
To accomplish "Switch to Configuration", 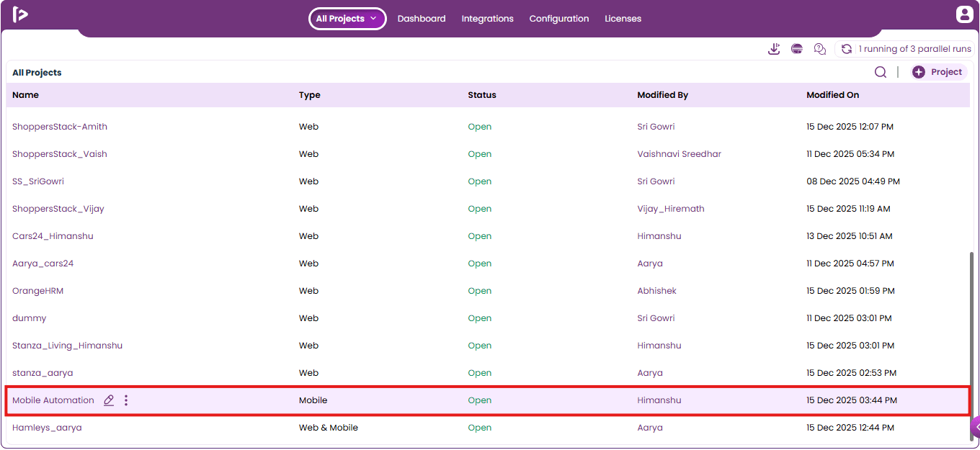I will click(559, 19).
